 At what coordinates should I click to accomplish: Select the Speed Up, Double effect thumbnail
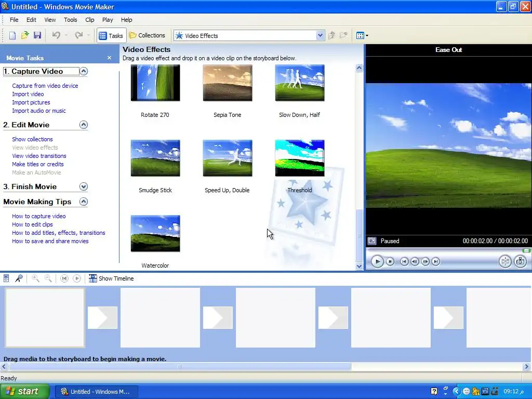228,158
